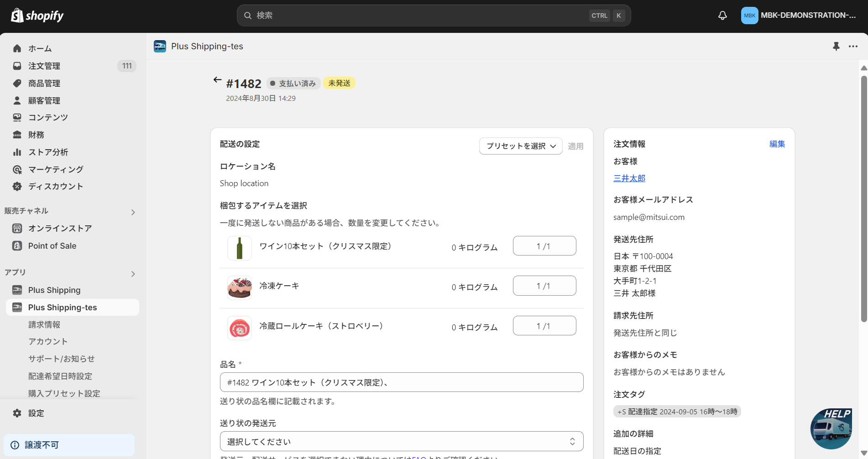This screenshot has height=459, width=868.
Task: Click the settings gear icon
Action: [17, 413]
